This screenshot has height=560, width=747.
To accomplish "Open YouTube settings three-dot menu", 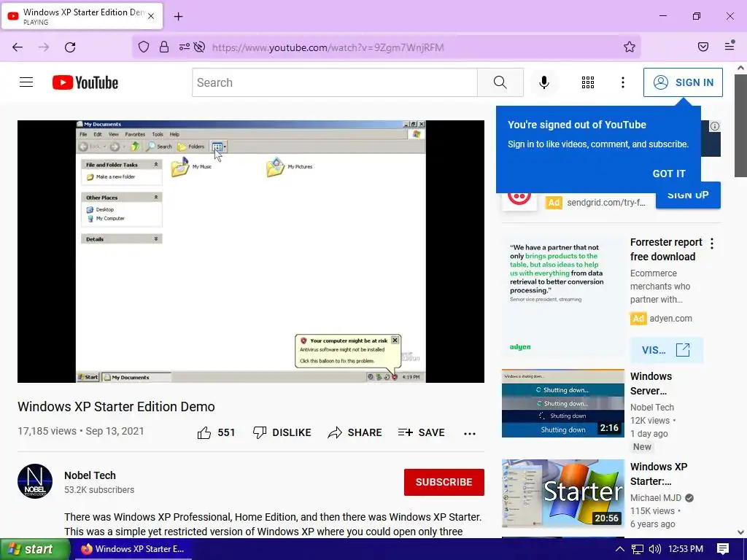I will 623,82.
